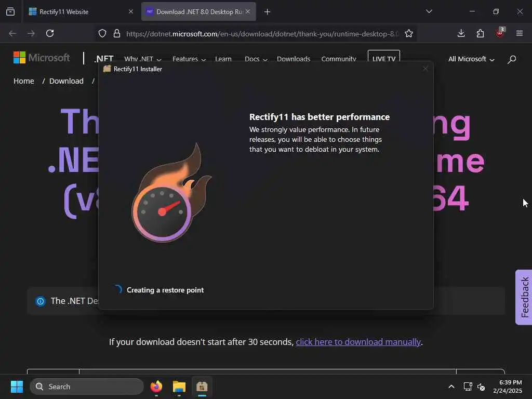Click here to download manually link
Viewport: 532px width, 399px height.
pyautogui.click(x=358, y=342)
